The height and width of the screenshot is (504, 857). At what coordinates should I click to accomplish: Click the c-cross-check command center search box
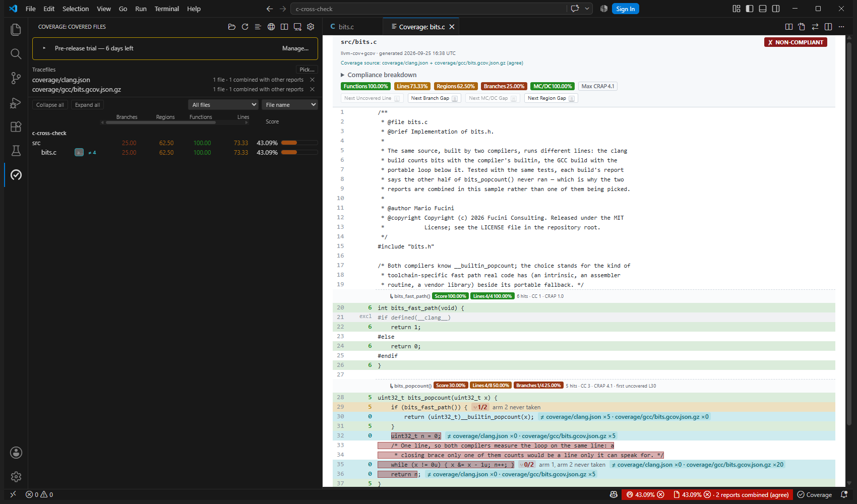tap(428, 9)
